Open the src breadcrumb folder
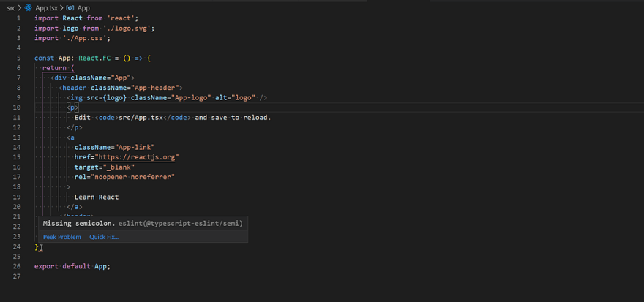The image size is (644, 302). click(11, 8)
